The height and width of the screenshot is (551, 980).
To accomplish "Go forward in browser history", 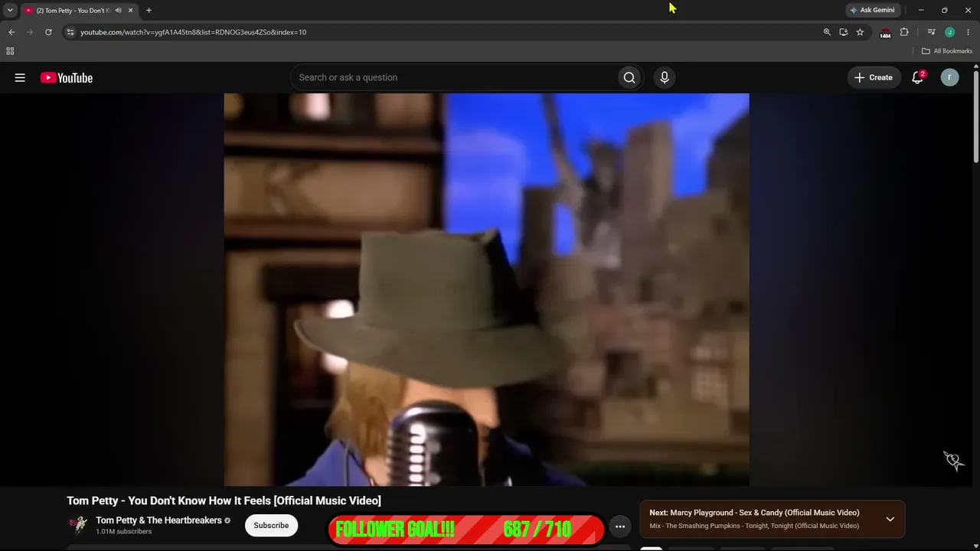I will [x=30, y=32].
